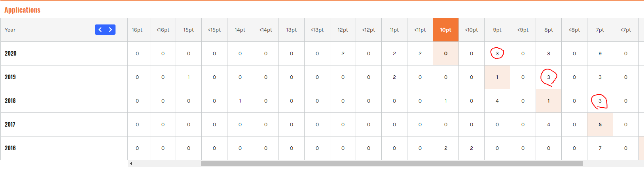The image size is (644, 172).
Task: Click the horizontal scrollbar thumb
Action: (x=392, y=163)
